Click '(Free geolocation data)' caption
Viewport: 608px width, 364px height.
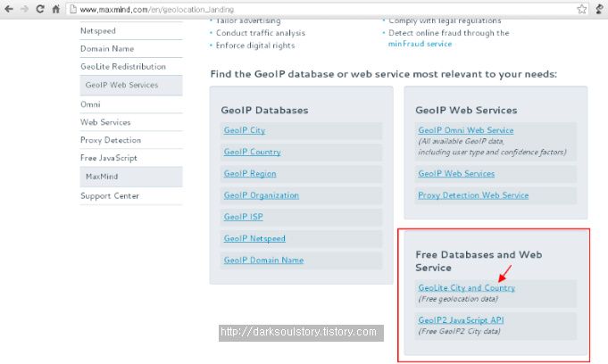458,299
